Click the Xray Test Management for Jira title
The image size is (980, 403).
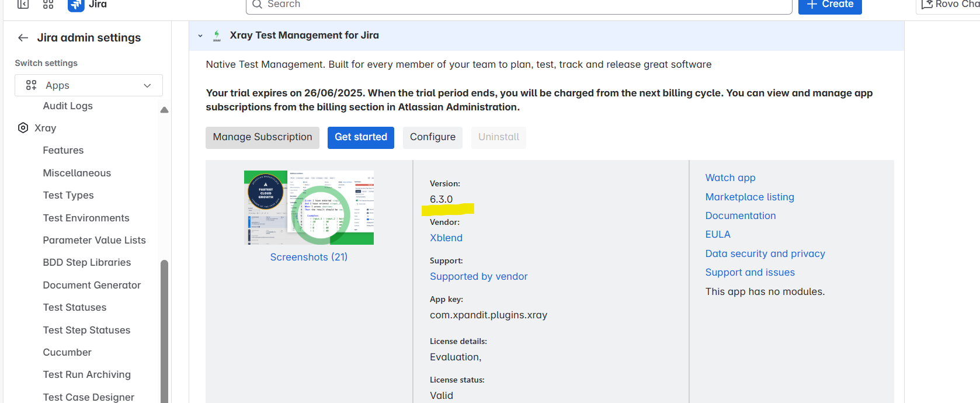304,36
